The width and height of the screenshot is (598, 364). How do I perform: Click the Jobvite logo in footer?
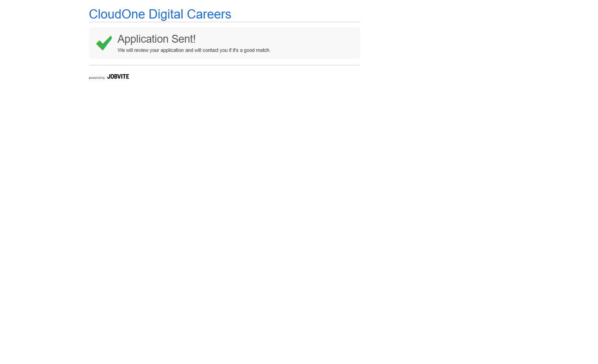(118, 77)
